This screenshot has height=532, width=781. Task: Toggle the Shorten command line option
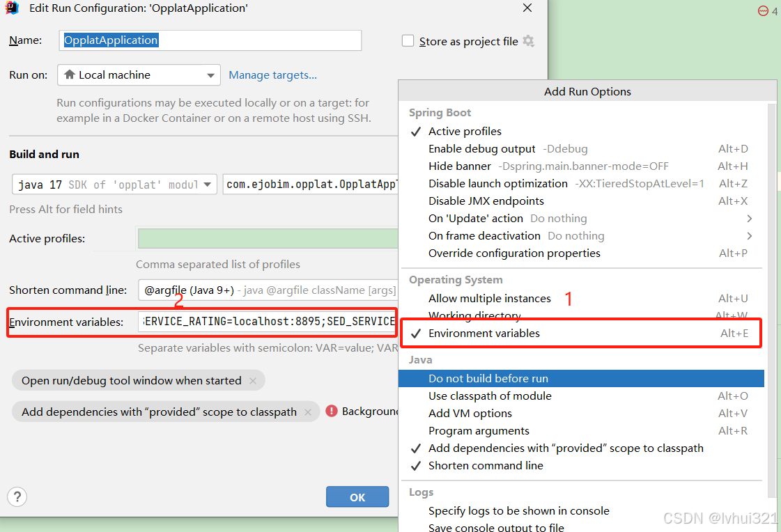[581, 466]
